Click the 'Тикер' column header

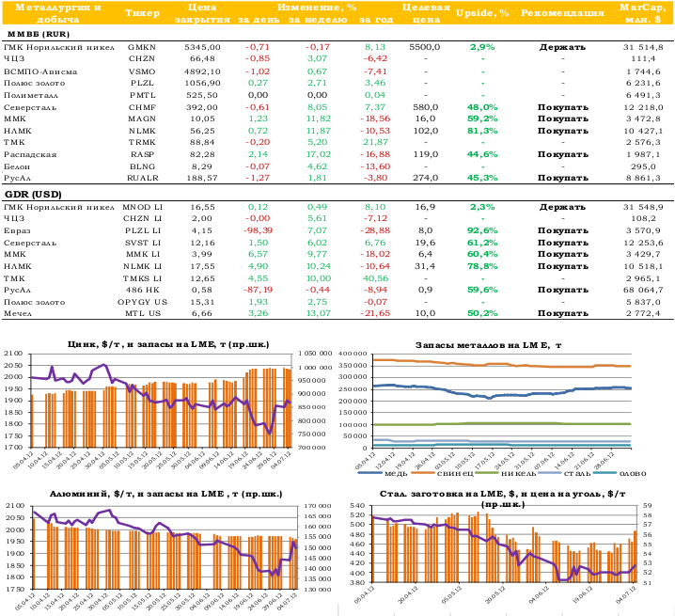click(x=142, y=13)
